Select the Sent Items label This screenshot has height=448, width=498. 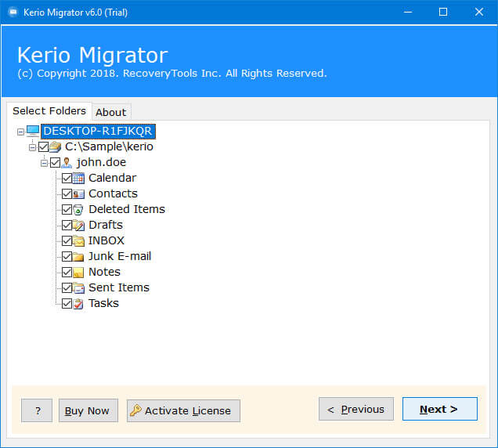119,287
